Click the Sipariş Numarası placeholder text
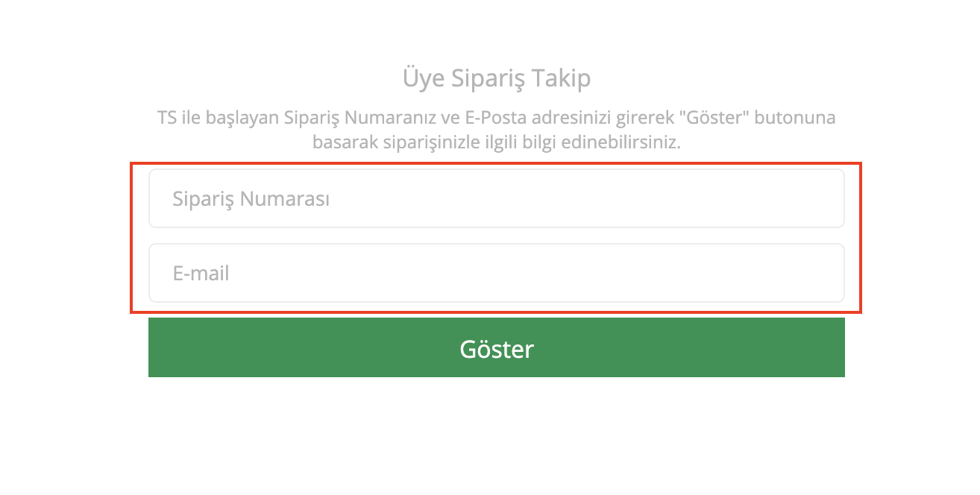980x495 pixels. click(x=251, y=200)
